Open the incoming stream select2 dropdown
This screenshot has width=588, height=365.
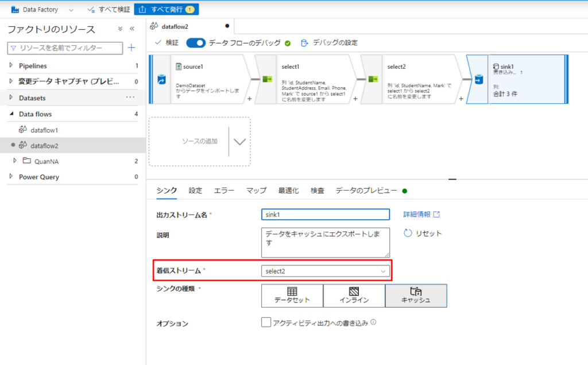[326, 271]
